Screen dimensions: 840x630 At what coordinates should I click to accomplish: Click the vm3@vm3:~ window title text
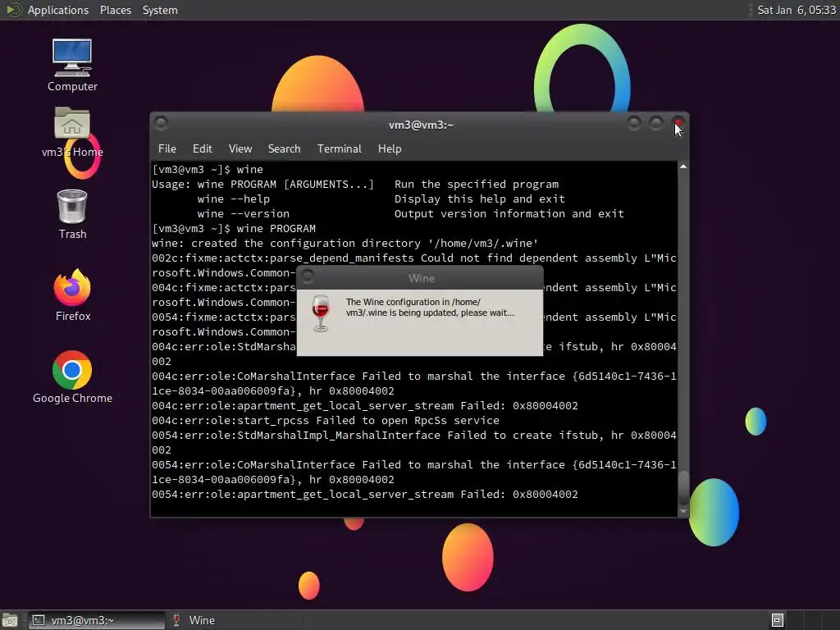[x=421, y=125]
